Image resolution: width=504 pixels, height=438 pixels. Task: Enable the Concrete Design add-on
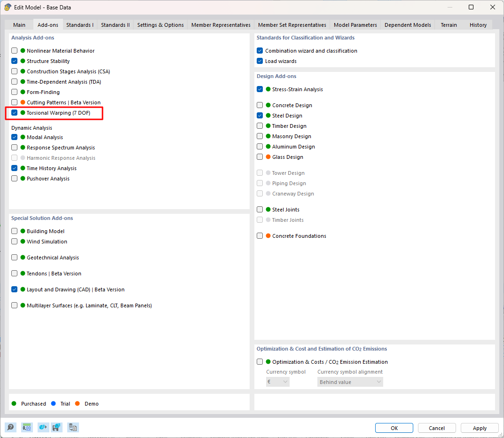tap(260, 105)
